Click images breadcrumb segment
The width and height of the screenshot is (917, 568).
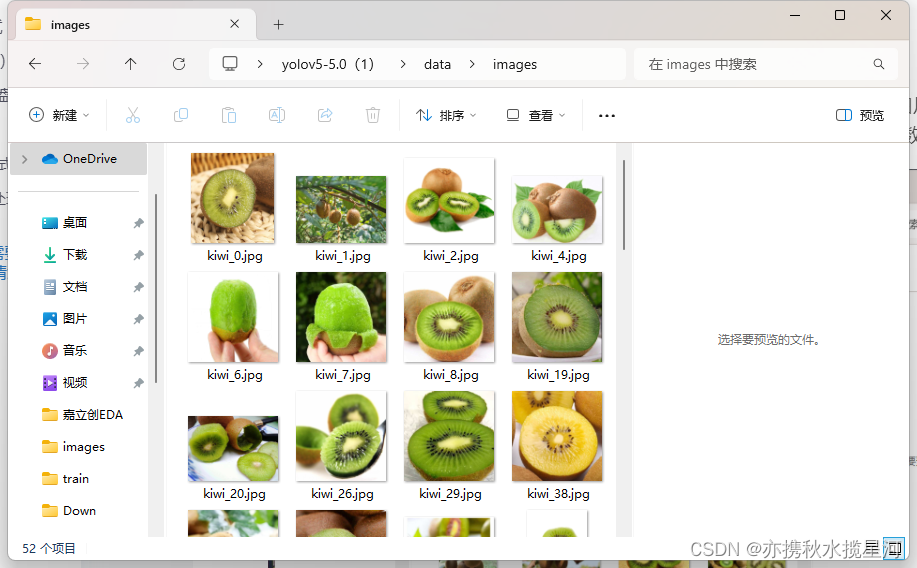(x=515, y=64)
